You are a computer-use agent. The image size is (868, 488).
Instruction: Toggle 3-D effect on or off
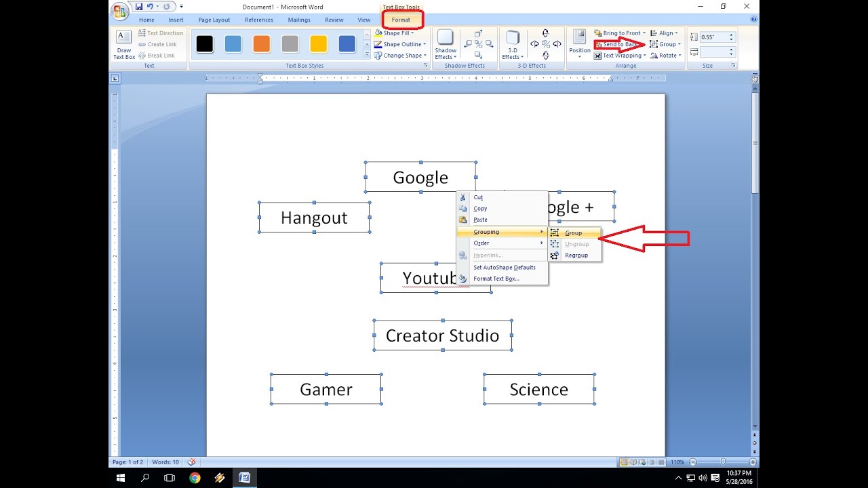pos(546,44)
